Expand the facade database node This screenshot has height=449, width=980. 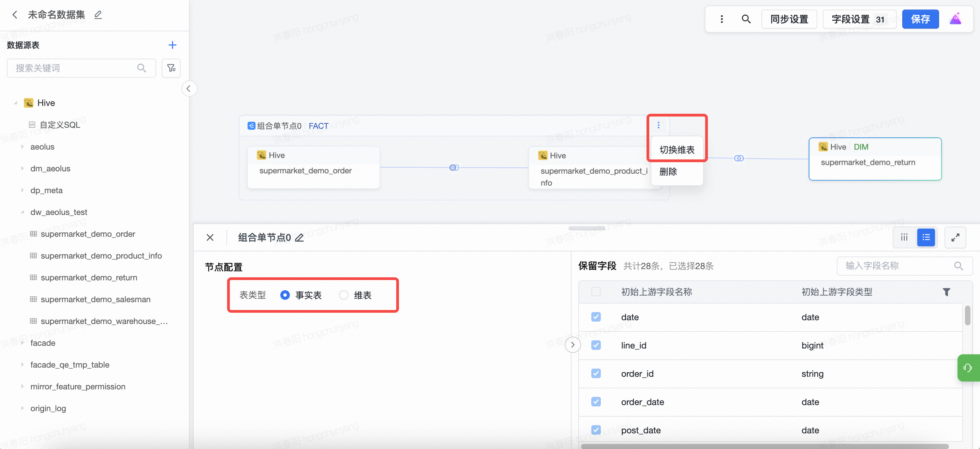tap(23, 343)
